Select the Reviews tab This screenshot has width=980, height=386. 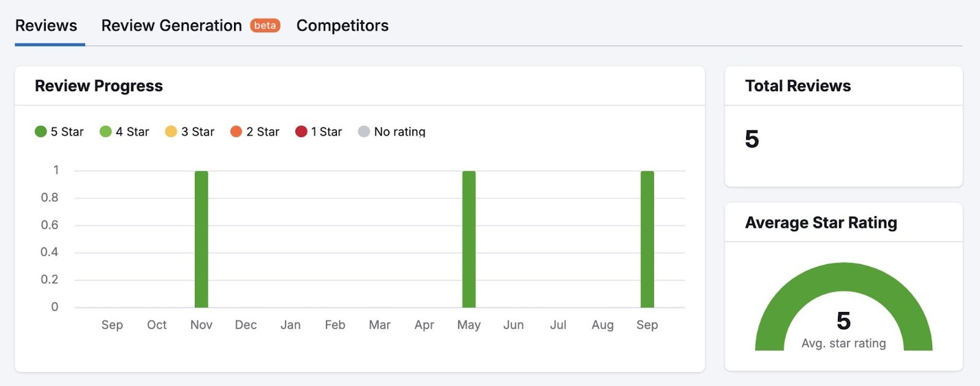pyautogui.click(x=47, y=26)
